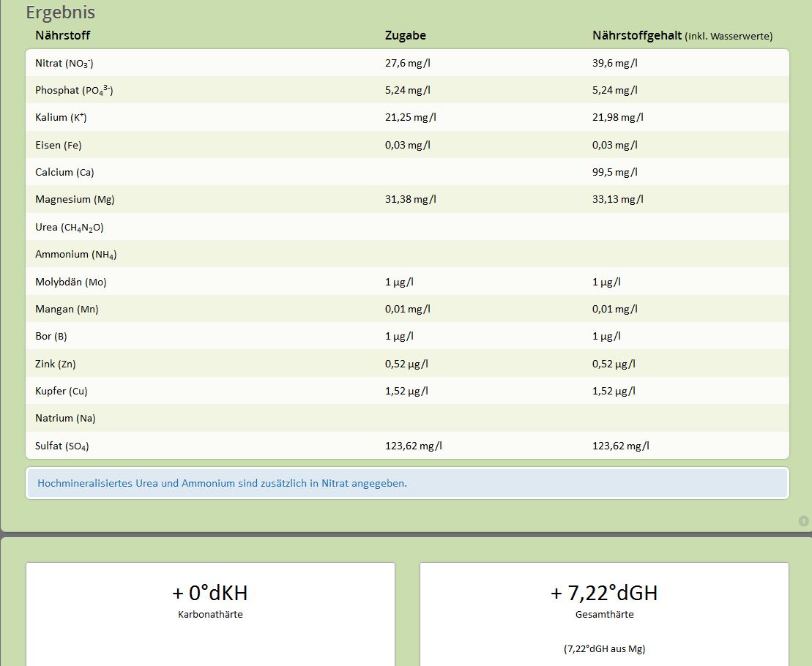Click the Calcium value 99,5 mg/l
Image resolution: width=812 pixels, height=666 pixels.
tap(614, 172)
